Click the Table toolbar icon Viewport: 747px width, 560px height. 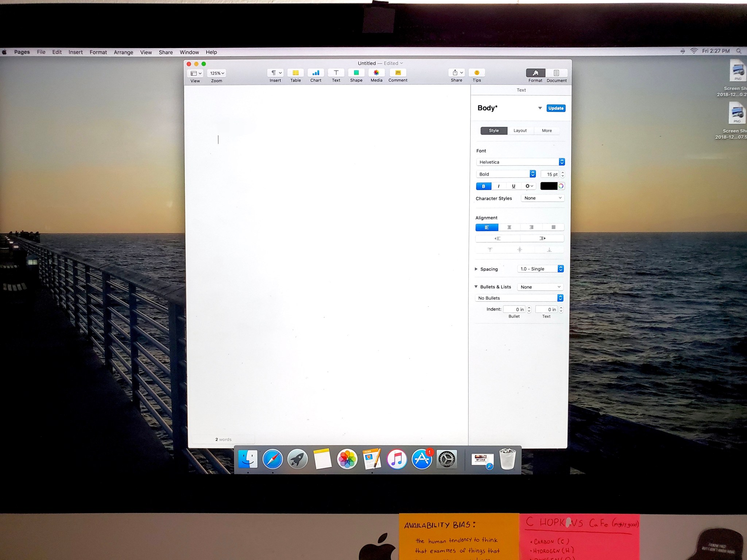pos(295,73)
